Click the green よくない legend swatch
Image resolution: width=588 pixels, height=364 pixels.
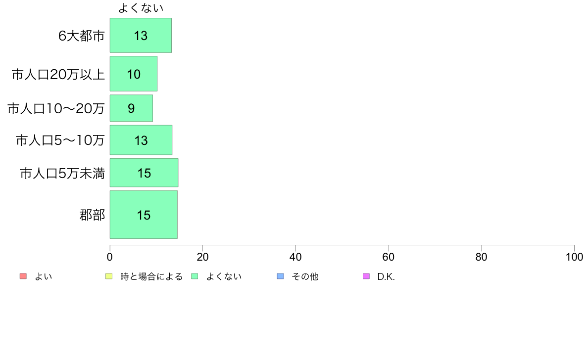195,276
